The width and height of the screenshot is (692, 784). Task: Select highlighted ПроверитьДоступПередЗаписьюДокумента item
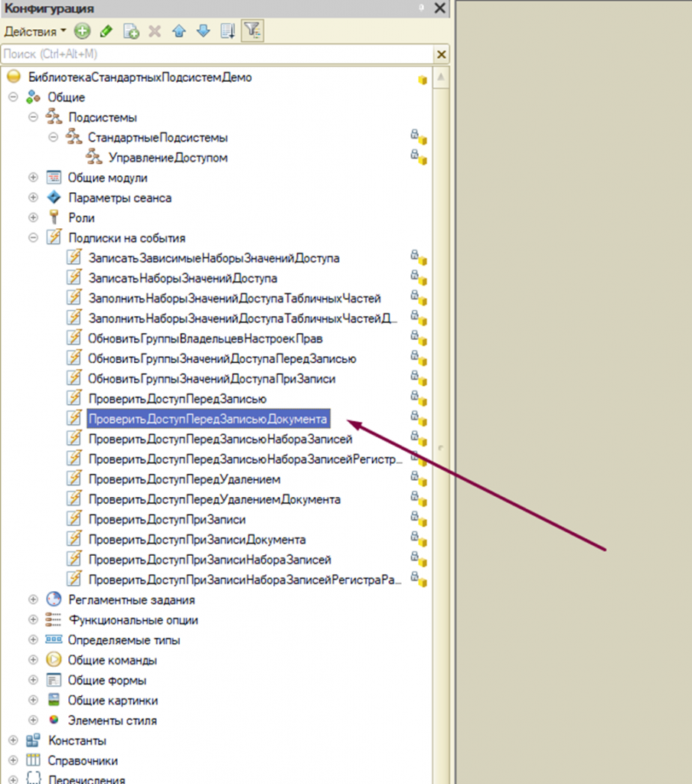click(208, 419)
